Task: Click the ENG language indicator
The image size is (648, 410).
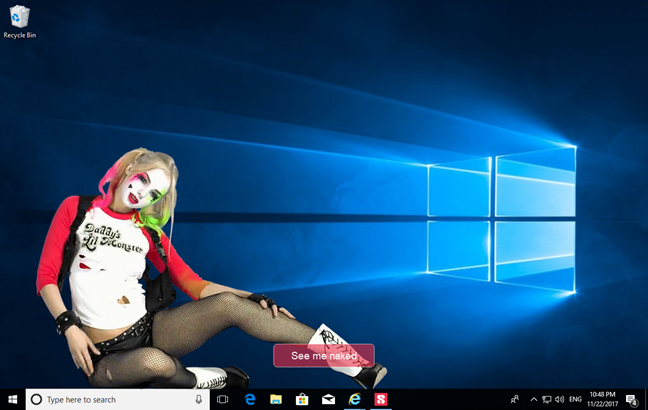Action: (x=575, y=399)
